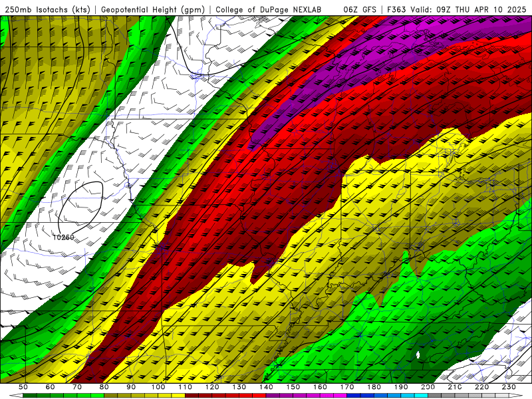Click the '250mb Isotachs (kts)' title text
The width and height of the screenshot is (532, 399).
[x=47, y=9]
